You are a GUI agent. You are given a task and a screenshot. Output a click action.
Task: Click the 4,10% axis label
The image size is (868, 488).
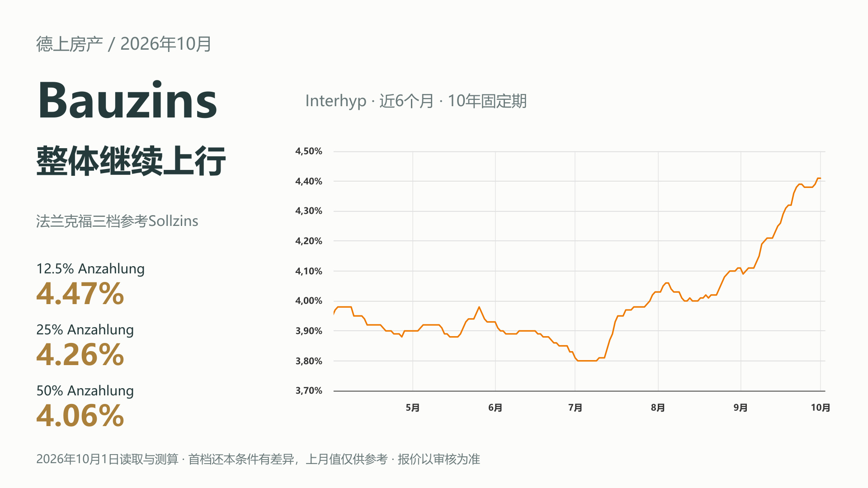pos(309,272)
